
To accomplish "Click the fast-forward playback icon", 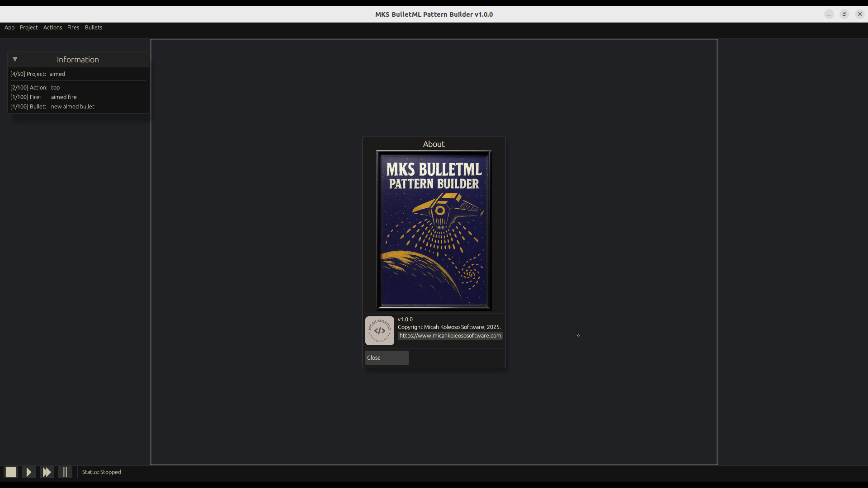I will coord(47,472).
